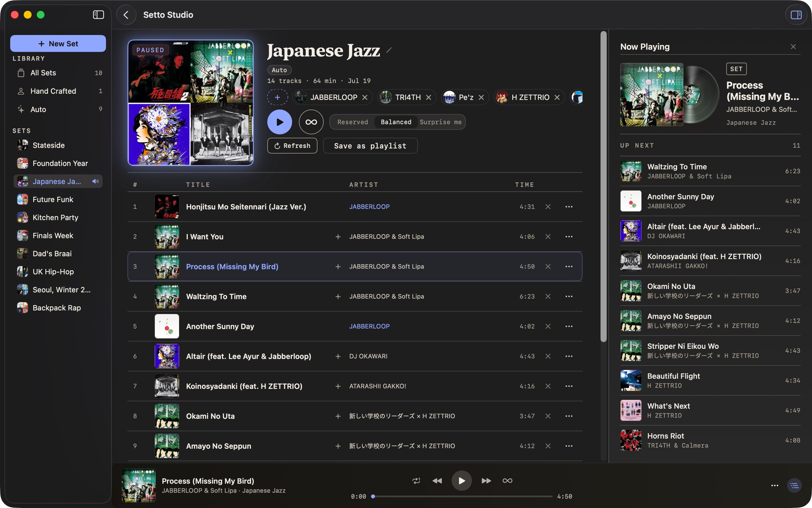The width and height of the screenshot is (812, 508).
Task: Expand artists plus for I Want You
Action: tap(338, 236)
